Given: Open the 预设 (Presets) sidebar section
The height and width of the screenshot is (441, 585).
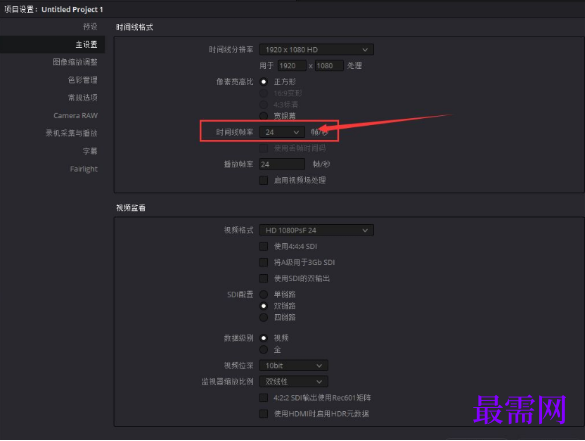Looking at the screenshot, I should (x=90, y=26).
